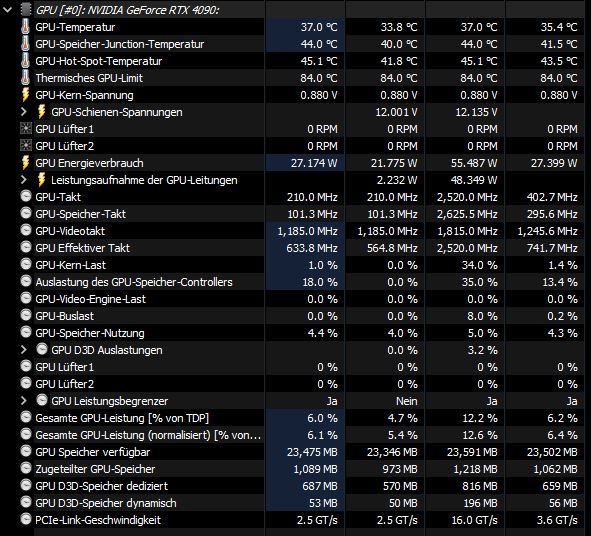
Task: Click icon beside GPU Lüfter1 percent row
Action: pyautogui.click(x=26, y=366)
